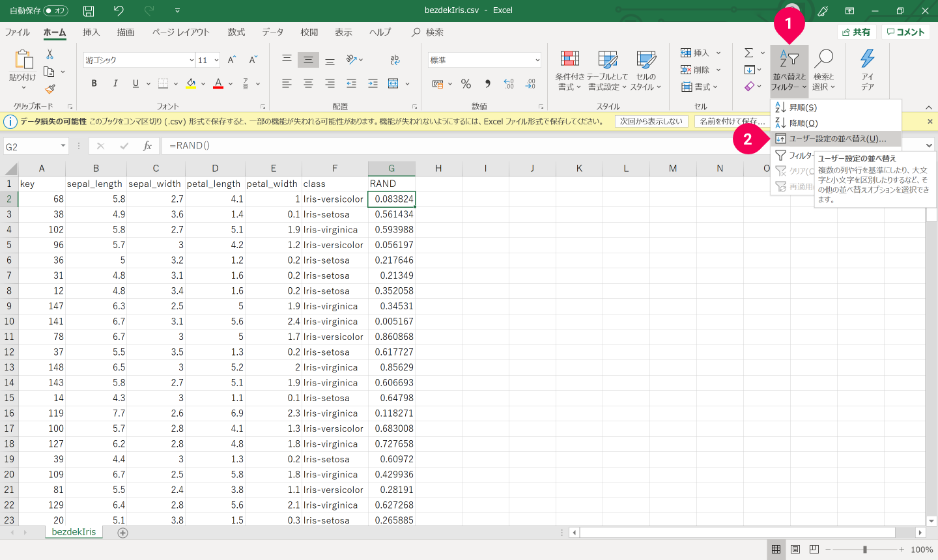Choose ユーザー設定の並べ替え menu item
The width and height of the screenshot is (938, 560).
pos(836,139)
